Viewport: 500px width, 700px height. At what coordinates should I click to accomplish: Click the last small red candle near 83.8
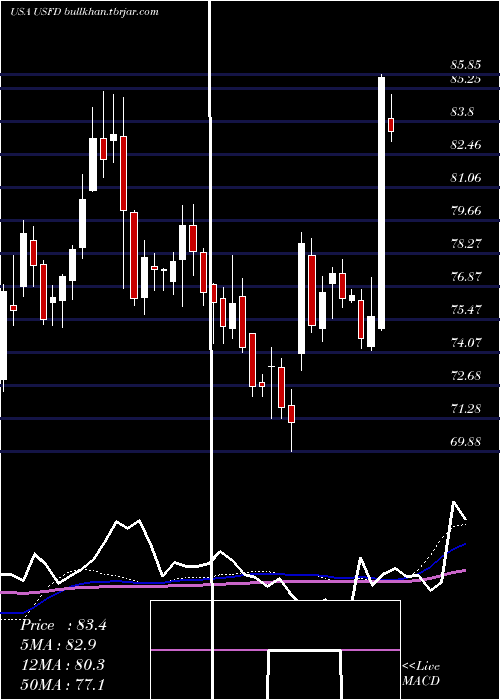point(392,125)
